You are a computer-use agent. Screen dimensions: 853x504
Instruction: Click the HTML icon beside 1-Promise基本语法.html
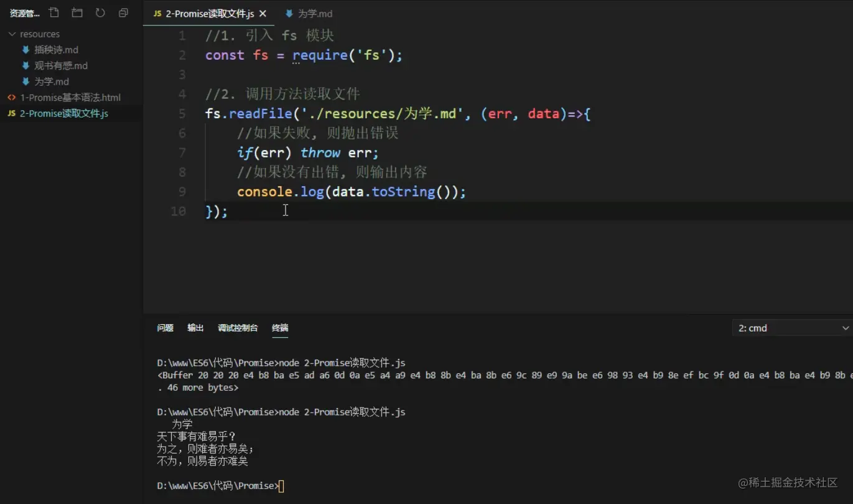click(x=11, y=98)
